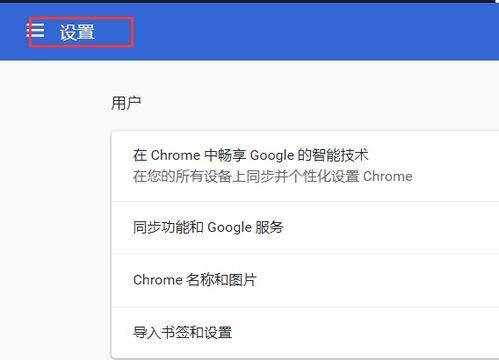The height and width of the screenshot is (360, 499).
Task: Open 在 Chrome 中畅享 Google 的智能技术 row
Action: 305,166
